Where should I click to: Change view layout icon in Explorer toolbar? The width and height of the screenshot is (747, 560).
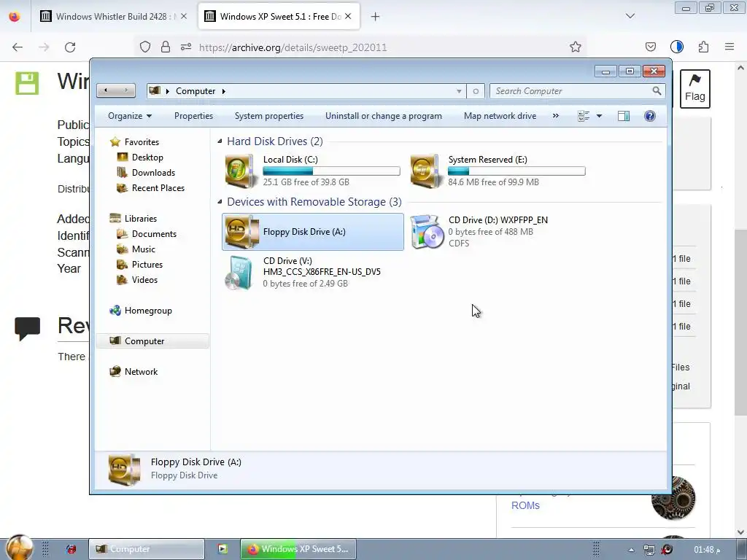pos(584,116)
